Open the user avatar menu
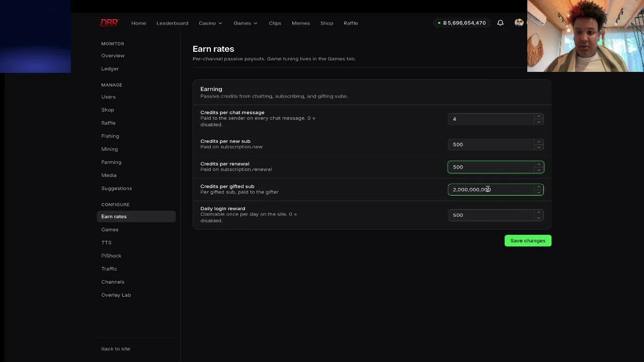Image resolution: width=644 pixels, height=362 pixels. (519, 23)
